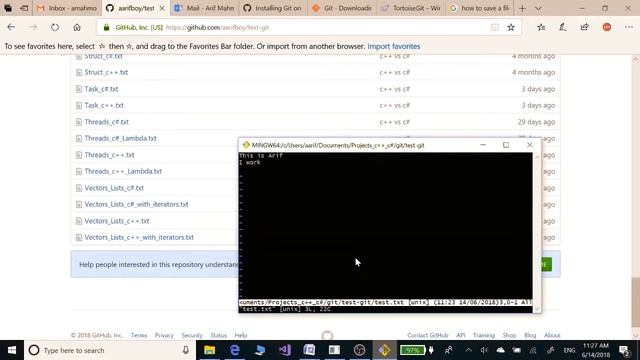The height and width of the screenshot is (360, 640).
Task: Open the favorites hub
Action: 541,27
